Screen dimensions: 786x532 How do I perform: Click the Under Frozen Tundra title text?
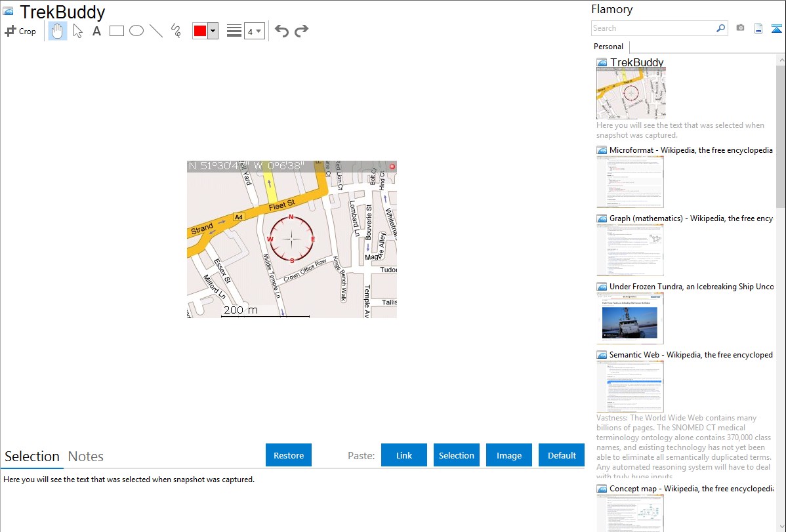click(x=692, y=286)
